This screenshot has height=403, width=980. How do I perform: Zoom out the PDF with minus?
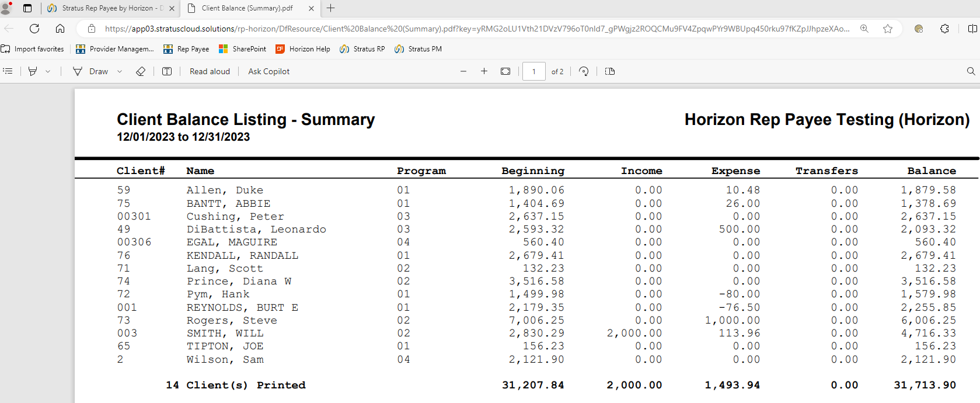tap(463, 71)
